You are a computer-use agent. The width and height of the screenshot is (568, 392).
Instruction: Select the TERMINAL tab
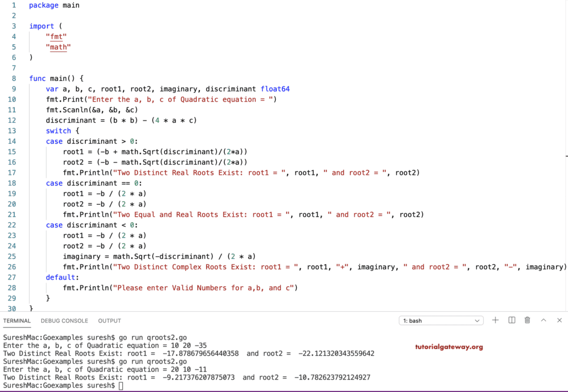click(17, 321)
